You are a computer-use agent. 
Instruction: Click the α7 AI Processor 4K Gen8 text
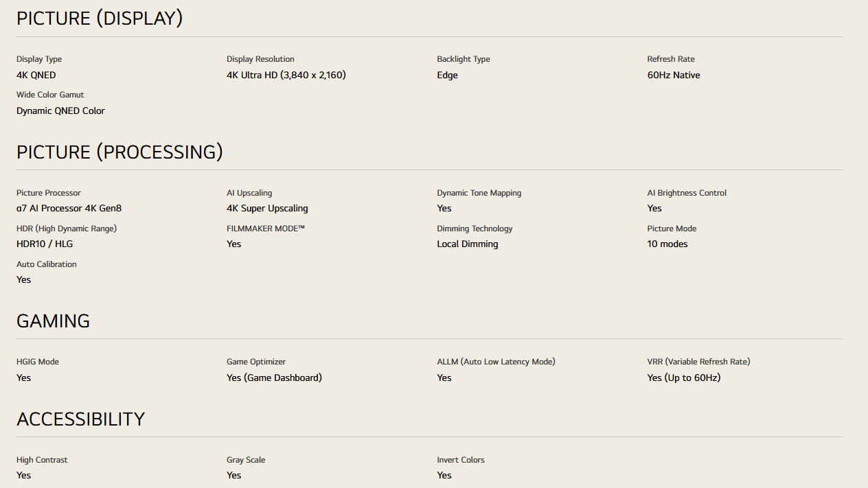[69, 208]
